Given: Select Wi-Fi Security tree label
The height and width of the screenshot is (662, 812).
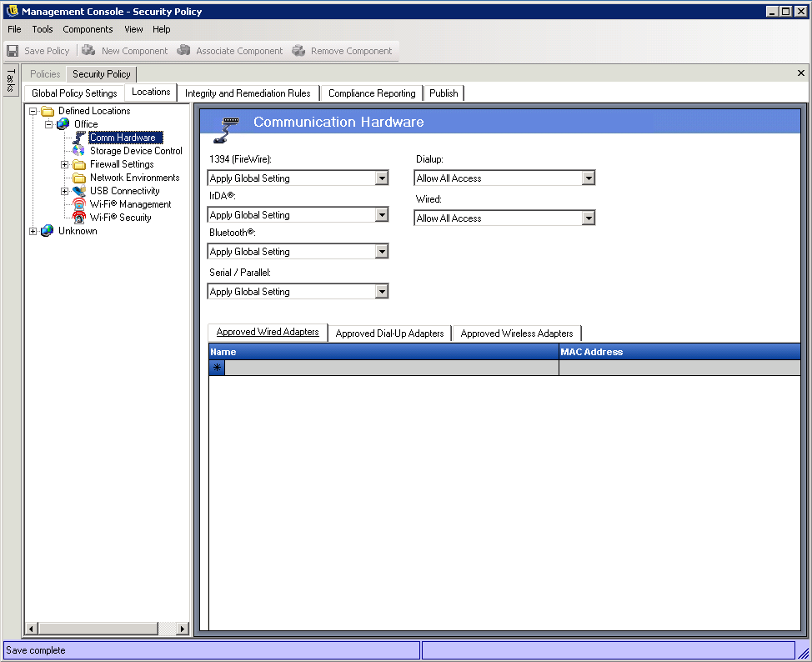Looking at the screenshot, I should click(121, 218).
